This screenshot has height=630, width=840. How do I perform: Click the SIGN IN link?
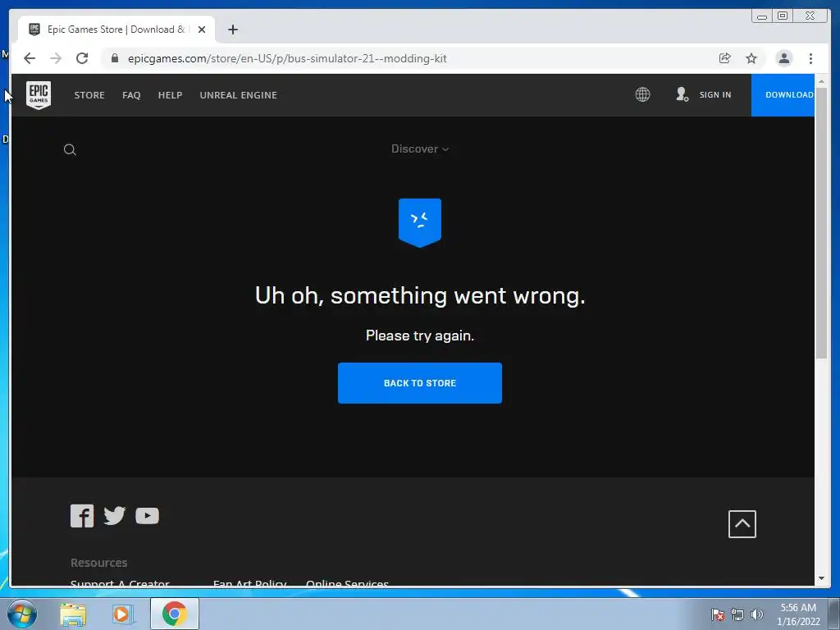[715, 95]
